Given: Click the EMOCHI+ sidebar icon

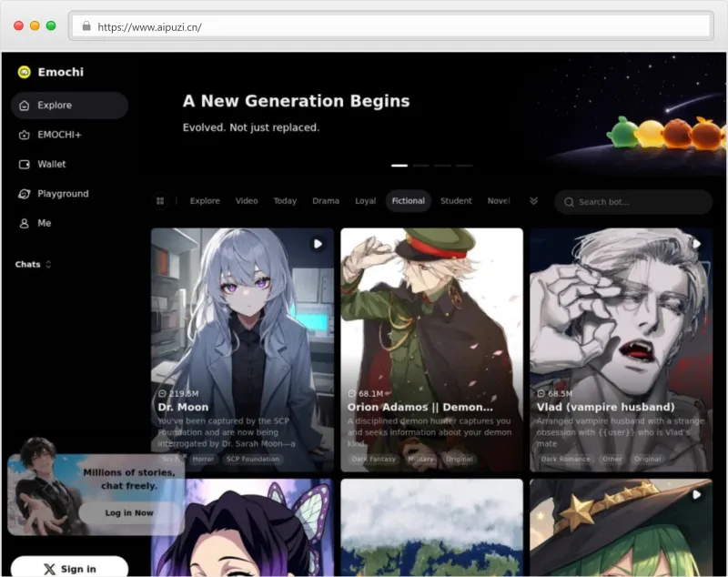Looking at the screenshot, I should 25,135.
